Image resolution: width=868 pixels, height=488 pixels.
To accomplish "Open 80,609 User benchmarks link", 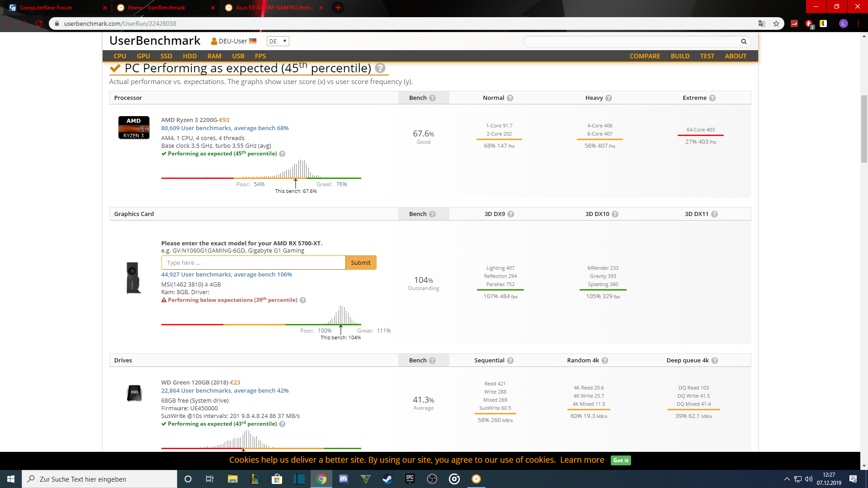I will click(x=225, y=128).
